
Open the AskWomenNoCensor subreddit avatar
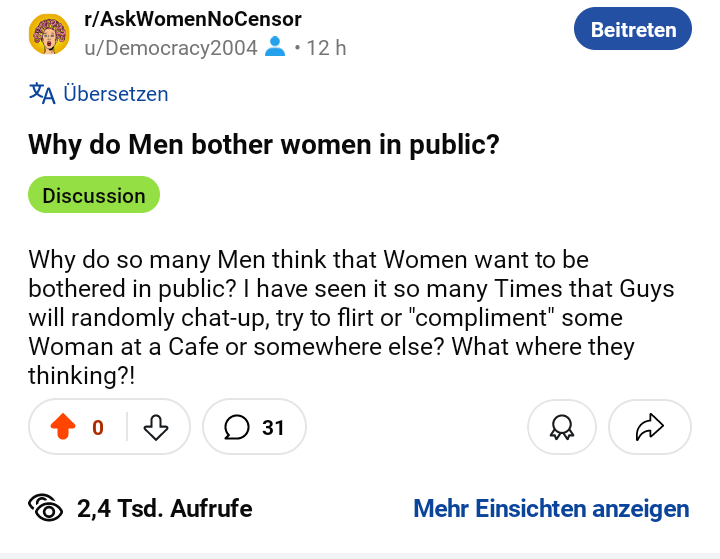click(49, 34)
